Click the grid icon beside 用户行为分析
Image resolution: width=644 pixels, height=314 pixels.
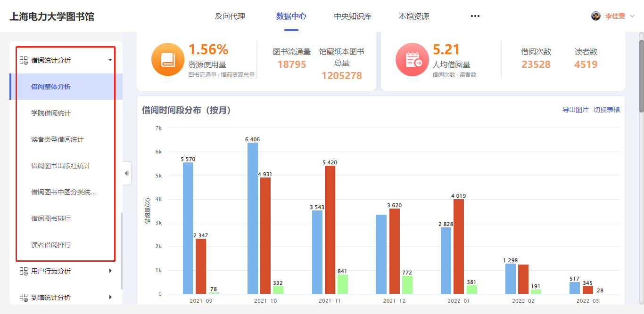24,271
